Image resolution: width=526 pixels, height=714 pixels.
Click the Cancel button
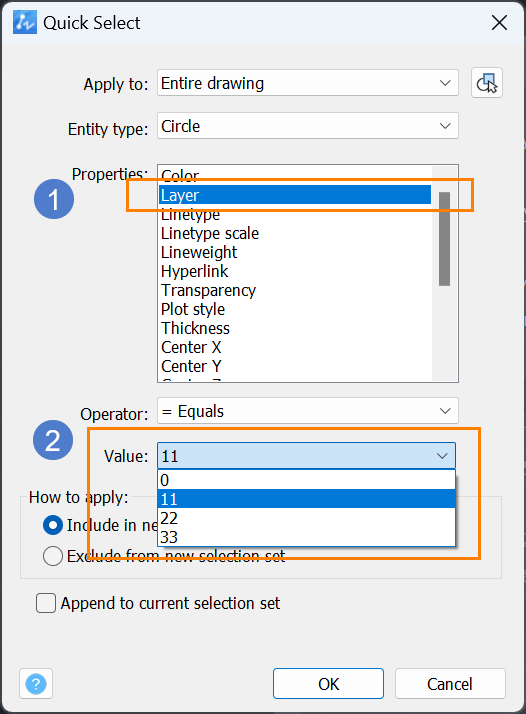[450, 683]
